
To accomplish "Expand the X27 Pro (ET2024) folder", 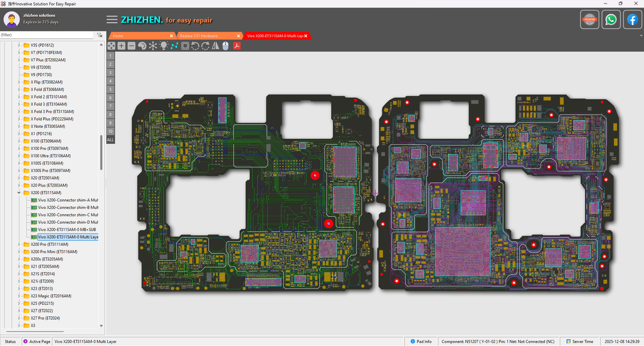I will coord(19,318).
